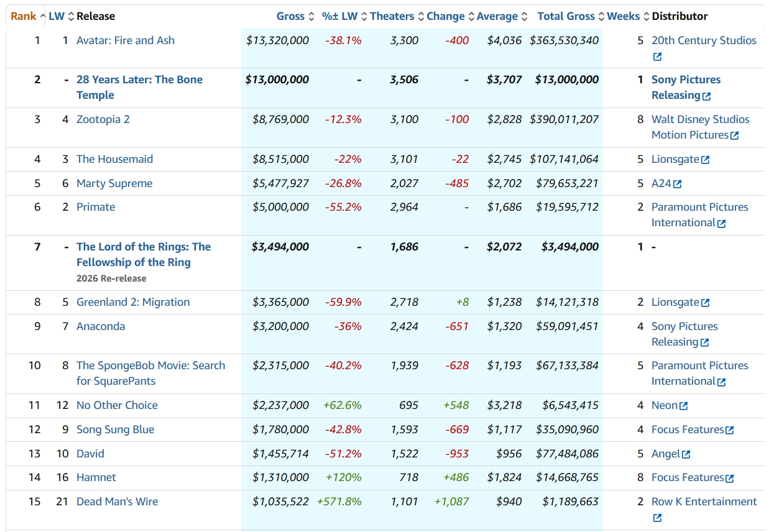769x532 pixels.
Task: Click external link icon after Walt Disney Studios Motion Pictures
Action: point(734,135)
